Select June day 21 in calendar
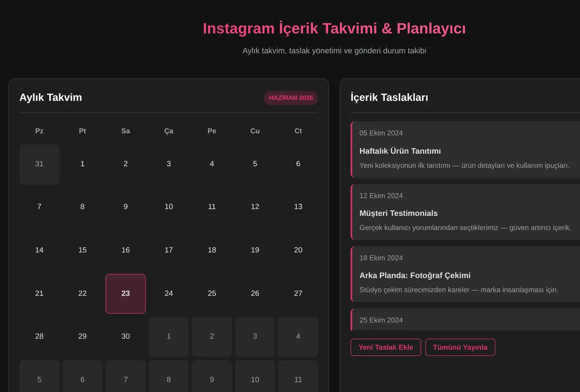The width and height of the screenshot is (580, 392). pos(39,293)
